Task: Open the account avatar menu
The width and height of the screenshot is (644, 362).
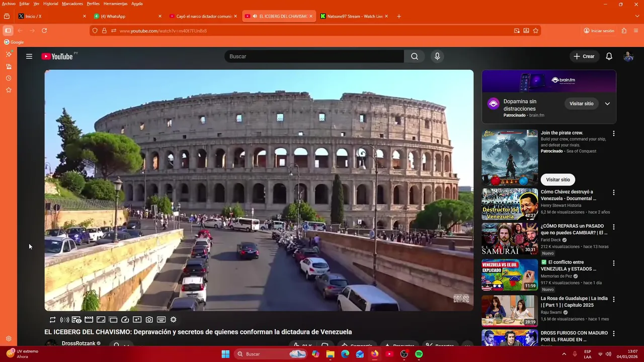Action: coord(628,56)
